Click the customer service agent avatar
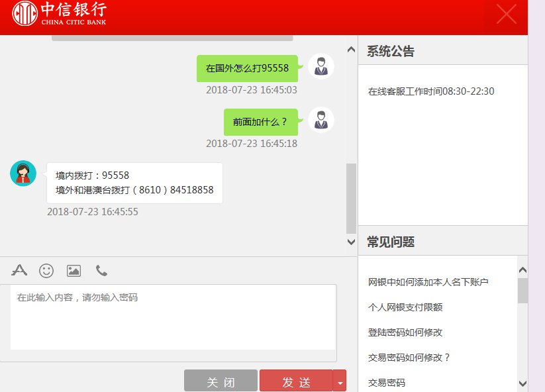 click(22, 173)
